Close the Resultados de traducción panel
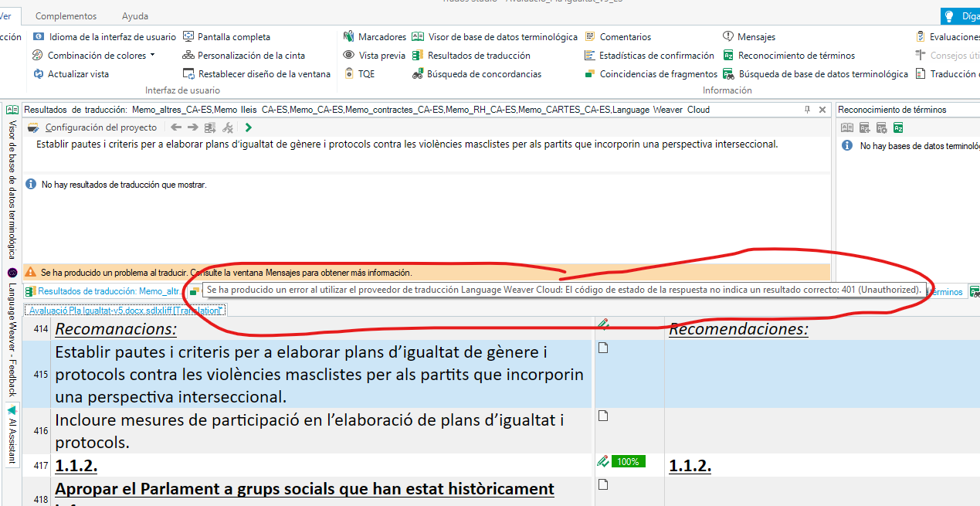 pyautogui.click(x=822, y=110)
